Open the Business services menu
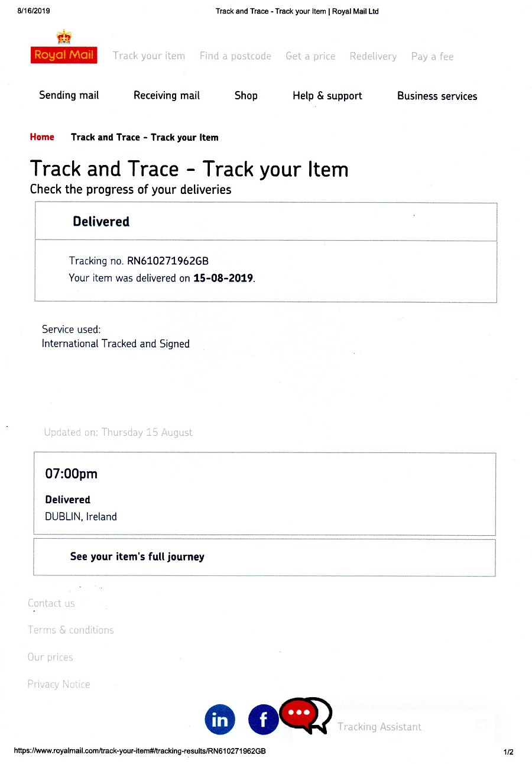This screenshot has width=532, height=764. pos(437,96)
